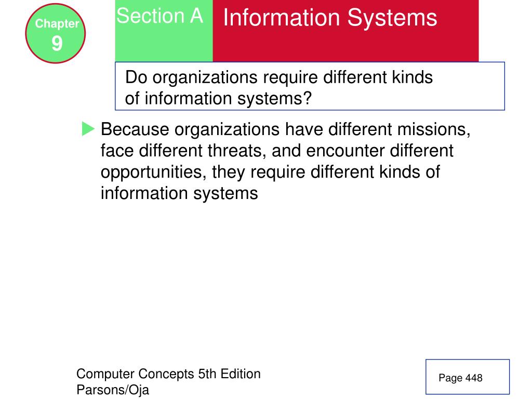Click the word 'Section' in green header
The width and height of the screenshot is (532, 399).
pyautogui.click(x=150, y=16)
